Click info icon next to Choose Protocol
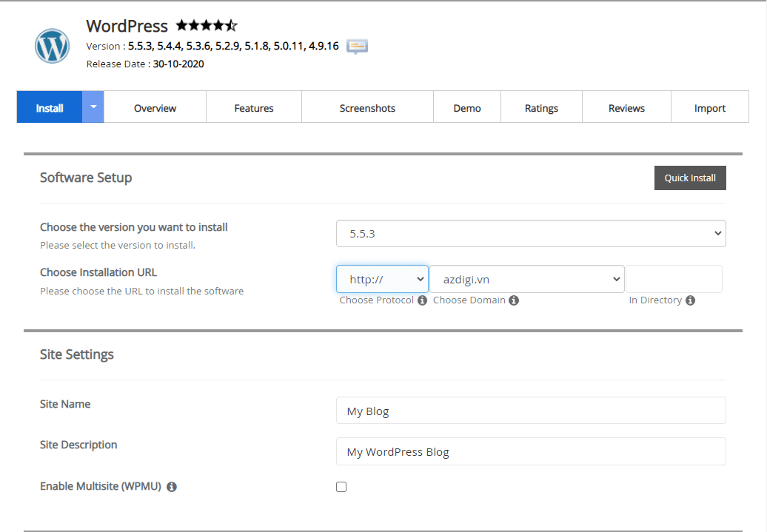The width and height of the screenshot is (767, 532). coord(422,300)
